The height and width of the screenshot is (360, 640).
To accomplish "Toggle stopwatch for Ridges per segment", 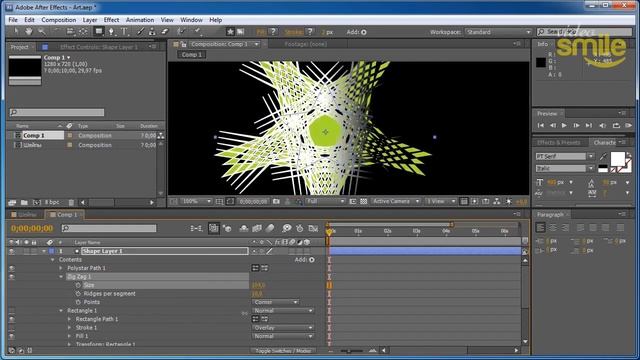I will (78, 293).
